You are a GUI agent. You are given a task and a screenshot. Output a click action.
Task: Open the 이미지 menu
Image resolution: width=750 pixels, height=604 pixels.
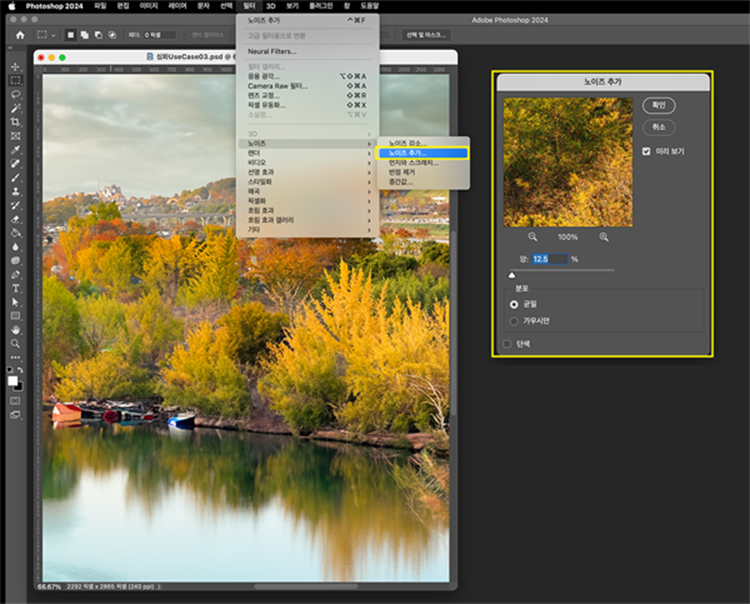coord(148,6)
